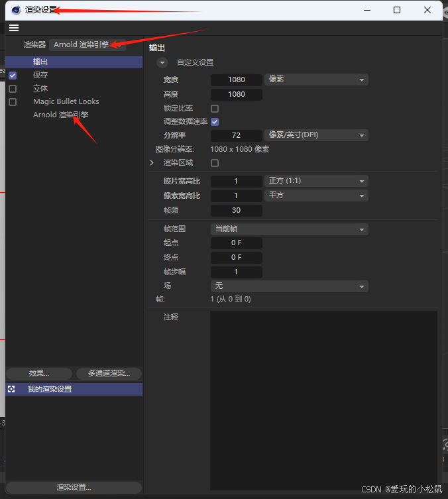The width and height of the screenshot is (448, 499).
Task: Click the 像素宽高比 value field
Action: [x=237, y=195]
